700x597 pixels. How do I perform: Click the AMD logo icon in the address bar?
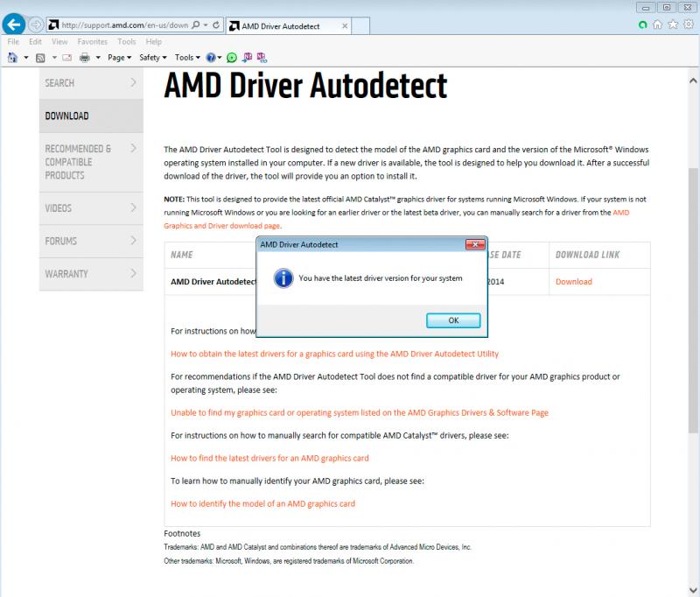click(53, 25)
